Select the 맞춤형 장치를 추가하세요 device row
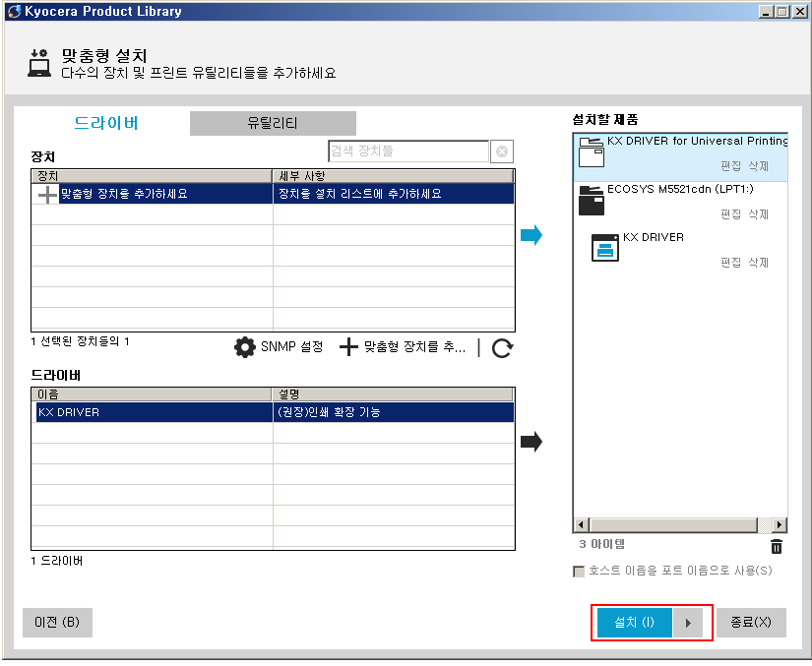812x666 pixels. point(273,194)
